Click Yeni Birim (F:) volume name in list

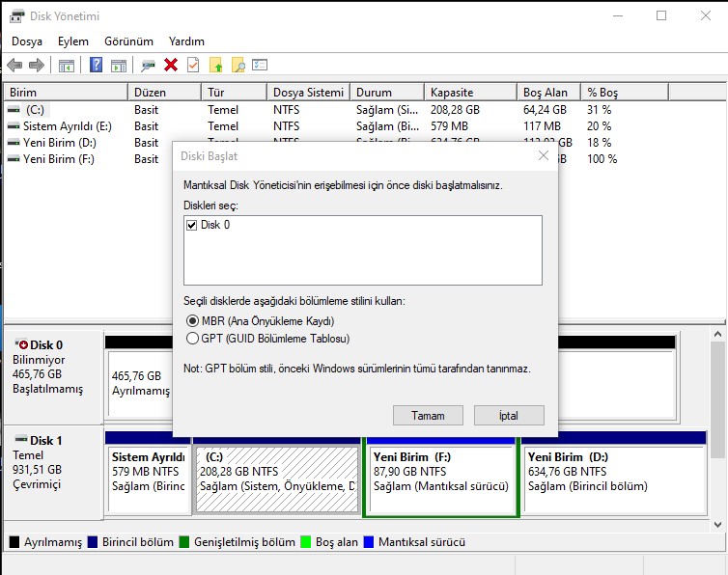[x=59, y=159]
